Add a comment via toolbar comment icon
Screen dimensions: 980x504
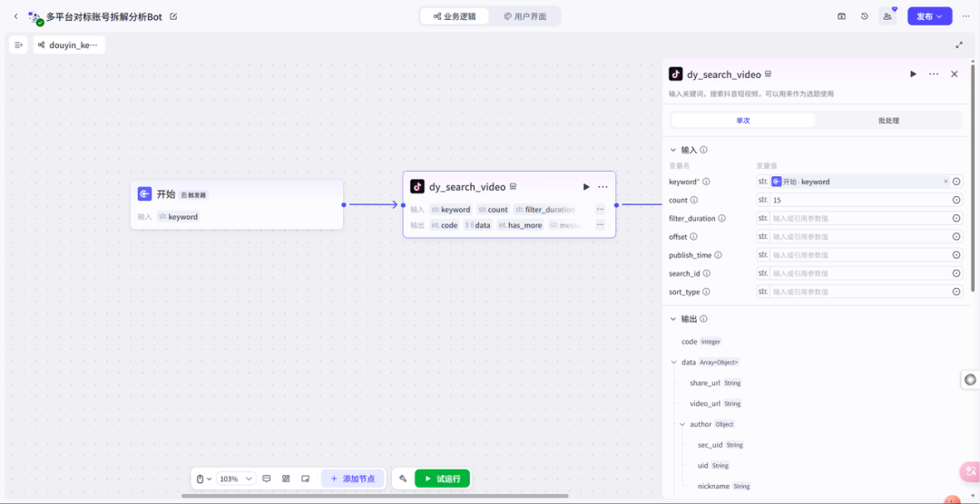click(x=266, y=479)
